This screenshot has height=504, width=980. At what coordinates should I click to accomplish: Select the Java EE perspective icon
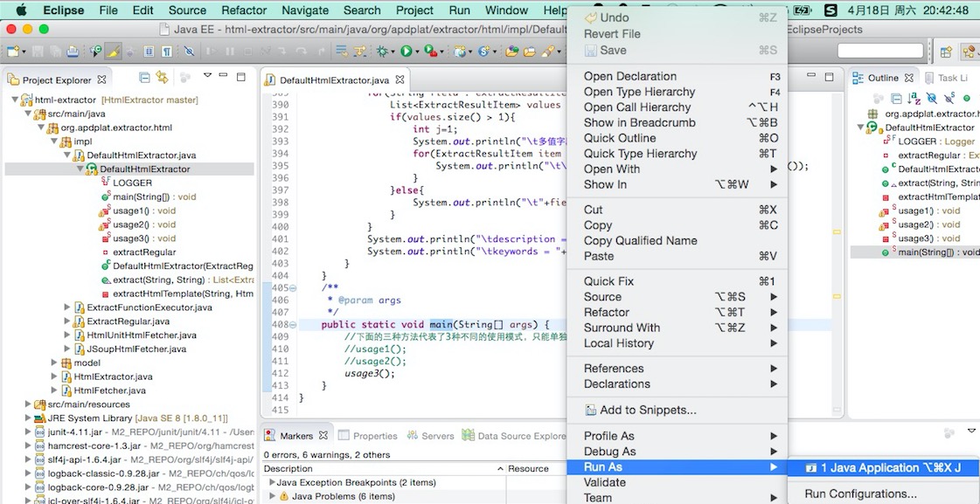tap(969, 52)
